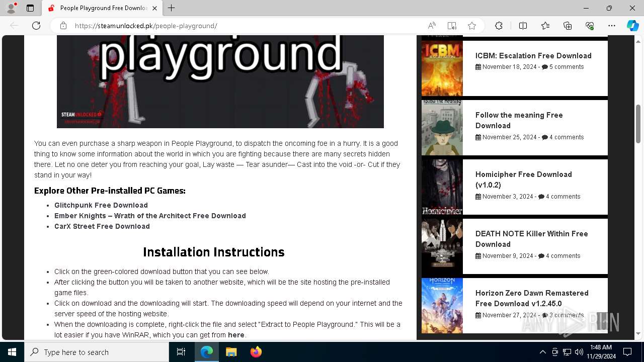644x362 pixels.
Task: Open Ember Knights Wrath of the Architect link
Action: [150, 216]
